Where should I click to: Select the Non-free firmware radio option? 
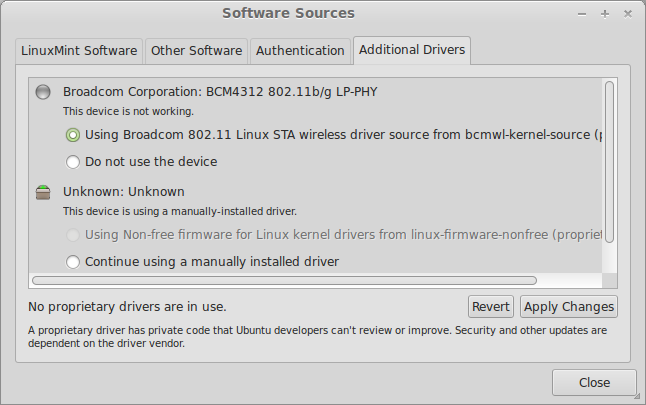[x=73, y=235]
